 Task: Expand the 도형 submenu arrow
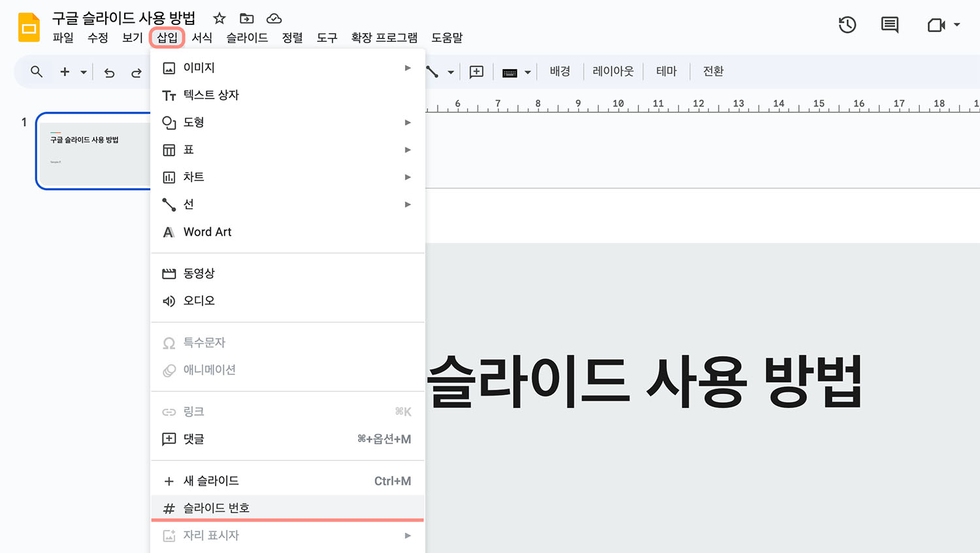(x=408, y=123)
